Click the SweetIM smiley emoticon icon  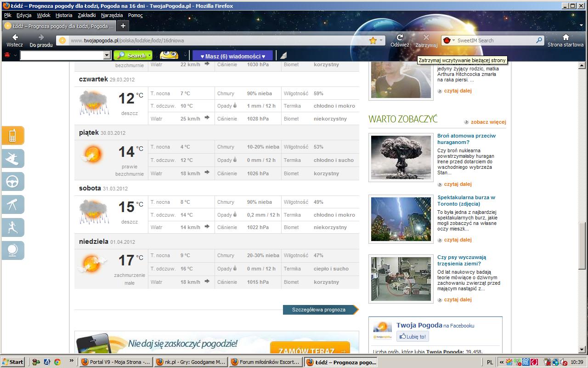pyautogui.click(x=169, y=55)
